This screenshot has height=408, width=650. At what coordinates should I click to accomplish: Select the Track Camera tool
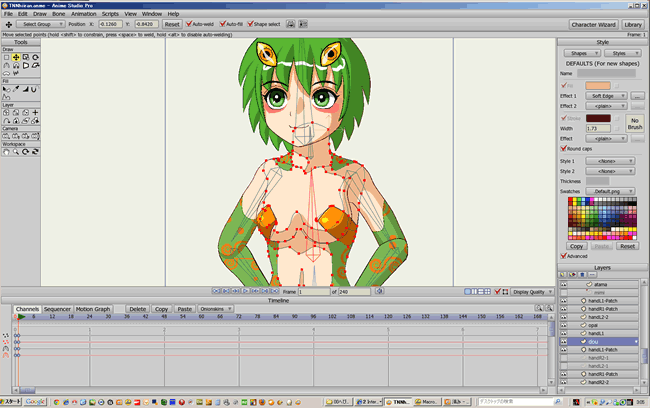coord(6,136)
